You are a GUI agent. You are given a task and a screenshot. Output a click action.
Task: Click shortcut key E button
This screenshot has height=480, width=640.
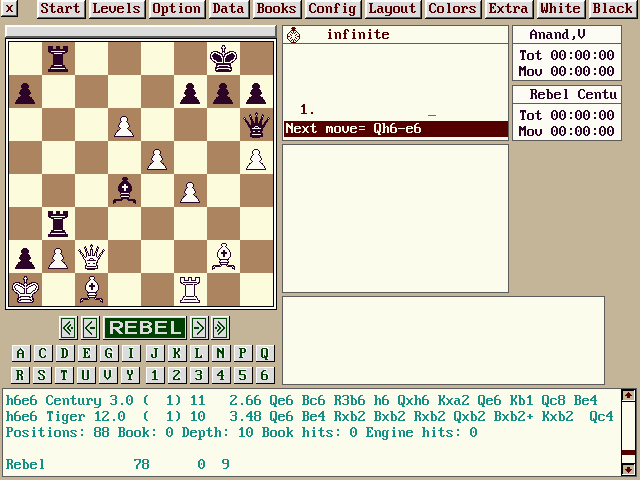87,353
